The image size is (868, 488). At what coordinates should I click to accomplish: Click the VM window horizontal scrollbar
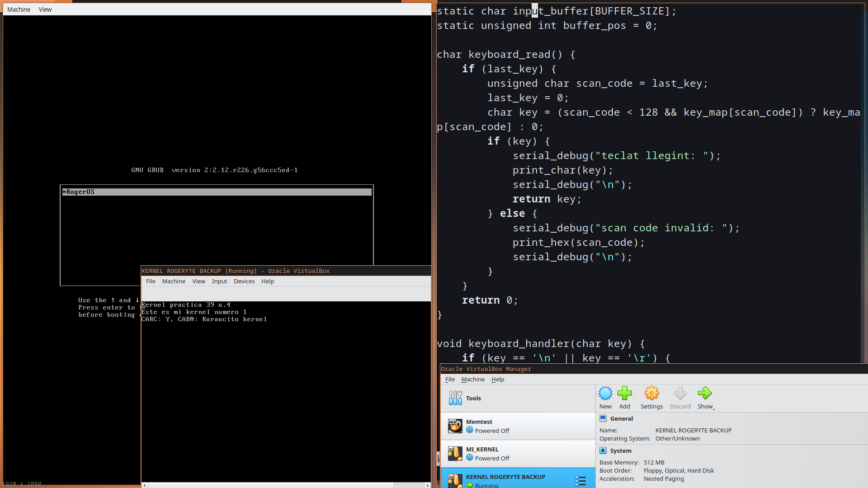(271, 485)
